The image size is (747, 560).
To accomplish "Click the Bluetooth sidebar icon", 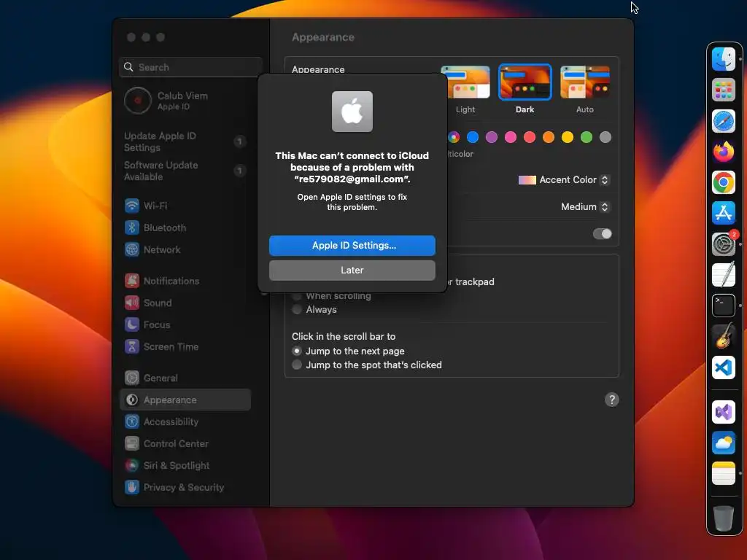I will pyautogui.click(x=132, y=227).
